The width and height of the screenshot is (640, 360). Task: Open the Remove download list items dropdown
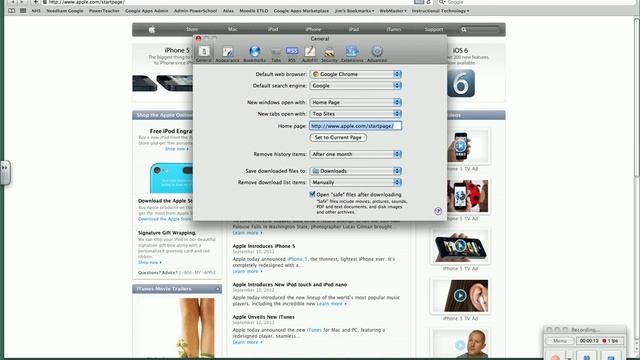click(x=356, y=182)
